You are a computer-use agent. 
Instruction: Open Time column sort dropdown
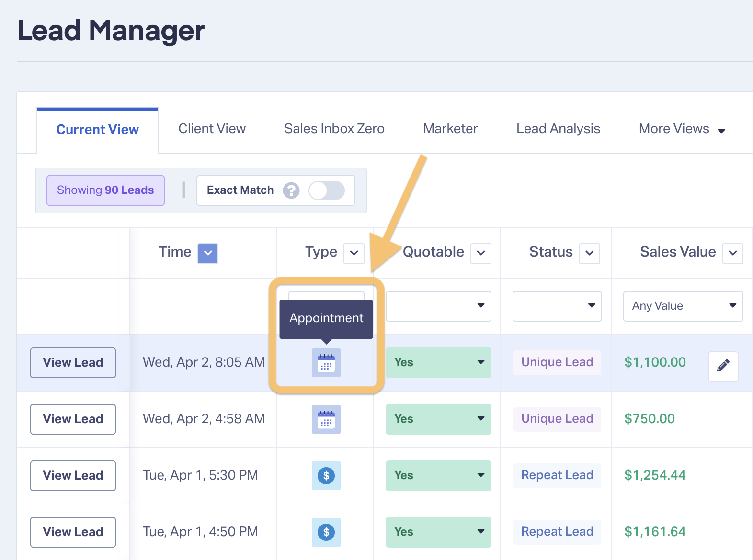[x=208, y=253]
